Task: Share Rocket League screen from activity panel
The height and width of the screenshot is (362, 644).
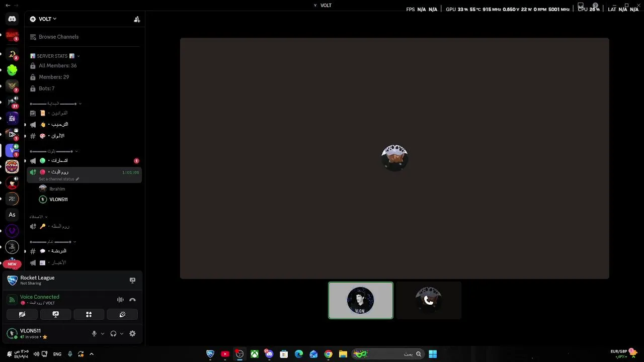Action: pyautogui.click(x=132, y=280)
